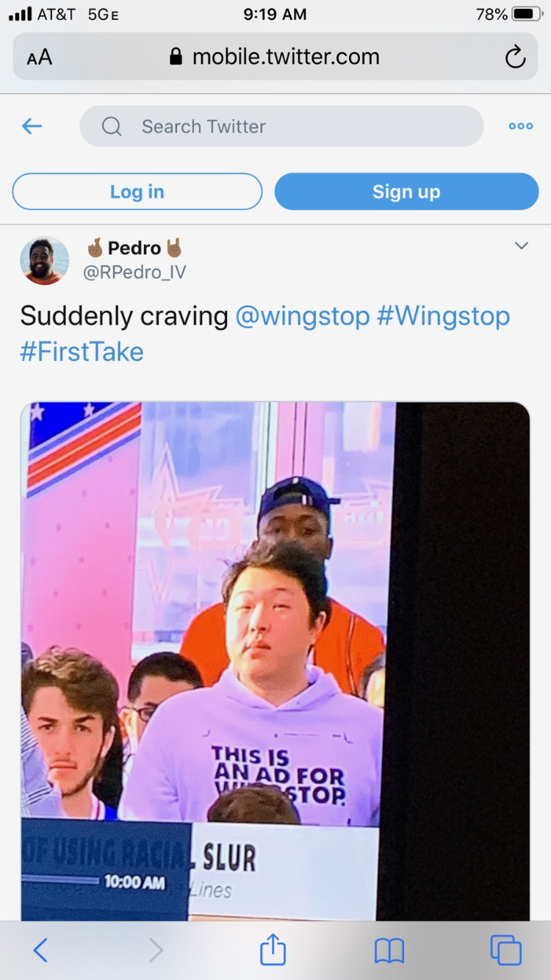Open the Safari share sheet

point(273,949)
